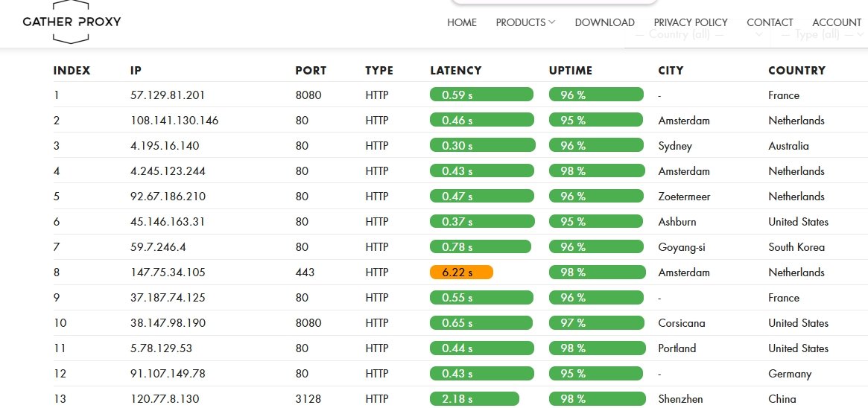Click the UPTIME column header
Viewport: 868px width, 408px height.
pyautogui.click(x=570, y=71)
